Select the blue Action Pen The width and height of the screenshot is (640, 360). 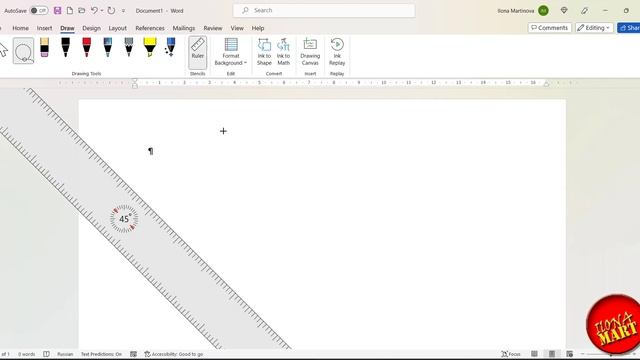[170, 47]
